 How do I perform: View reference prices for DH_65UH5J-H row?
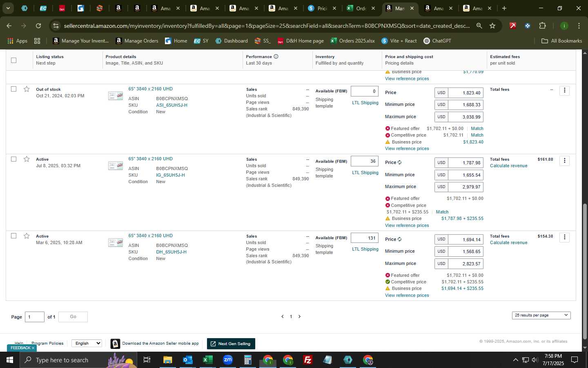click(407, 295)
